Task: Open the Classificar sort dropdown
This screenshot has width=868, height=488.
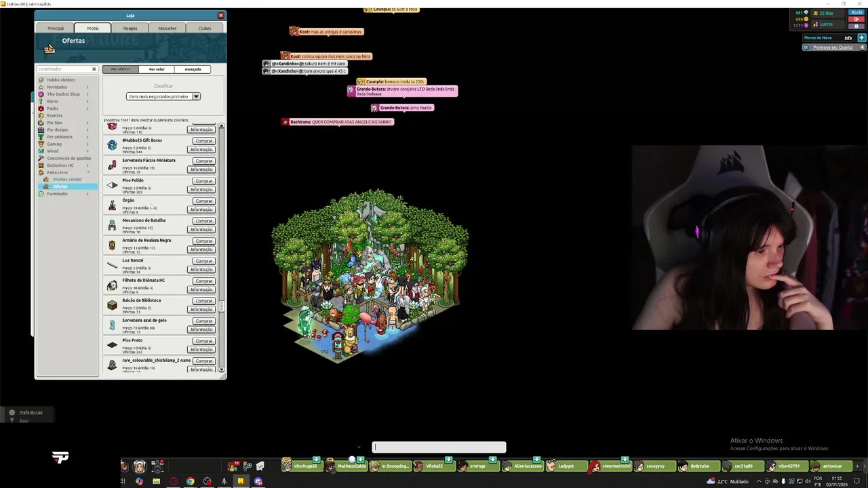Action: pyautogui.click(x=163, y=96)
